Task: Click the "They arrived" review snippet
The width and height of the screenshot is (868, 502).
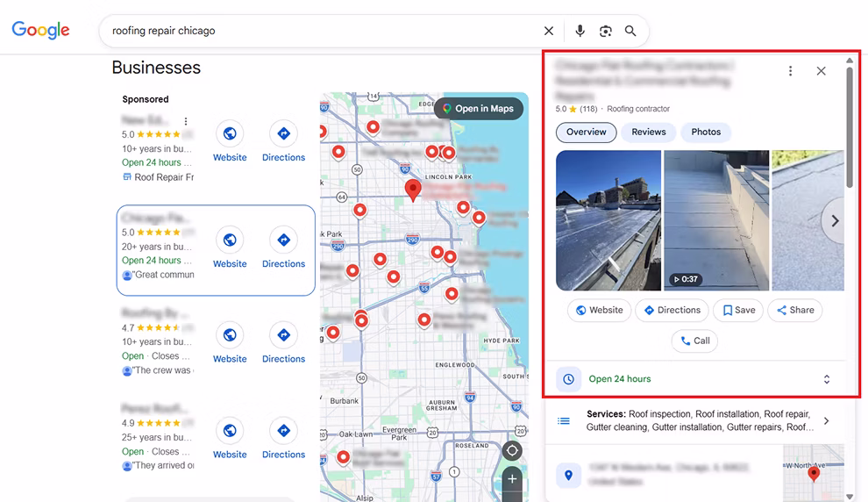Action: pos(163,465)
